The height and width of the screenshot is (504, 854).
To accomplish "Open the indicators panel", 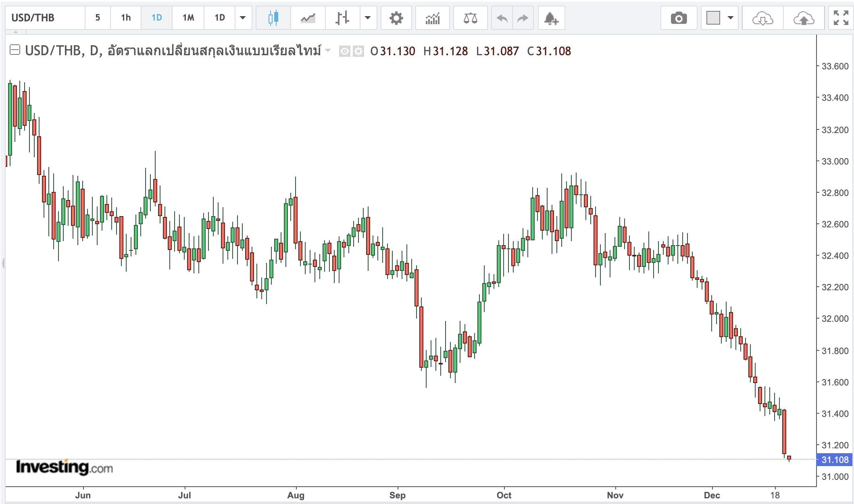I will [x=432, y=18].
